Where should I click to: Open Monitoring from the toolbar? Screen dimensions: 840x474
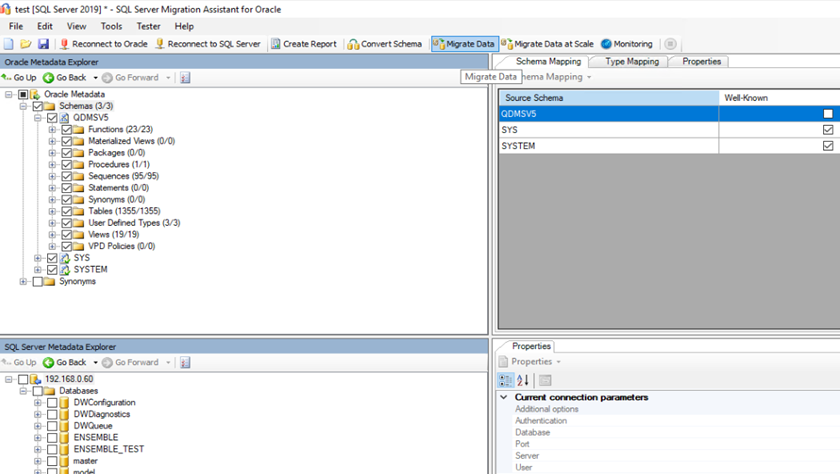pos(627,44)
